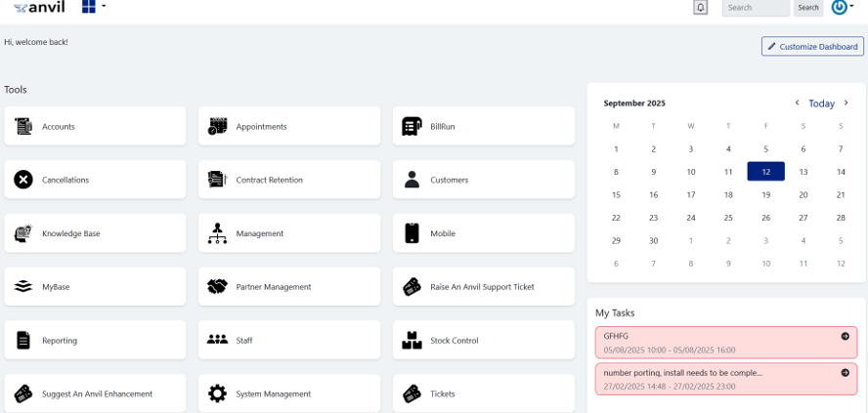Open the GFHFG task arrow

845,336
